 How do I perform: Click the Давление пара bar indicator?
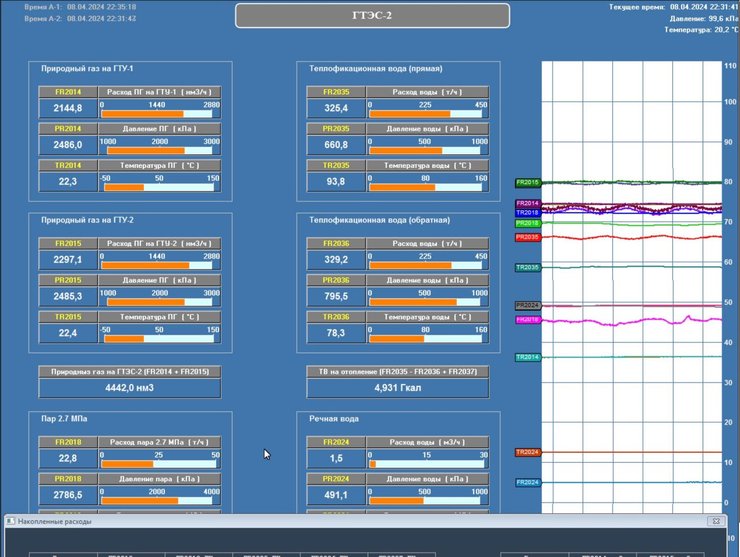click(x=159, y=495)
